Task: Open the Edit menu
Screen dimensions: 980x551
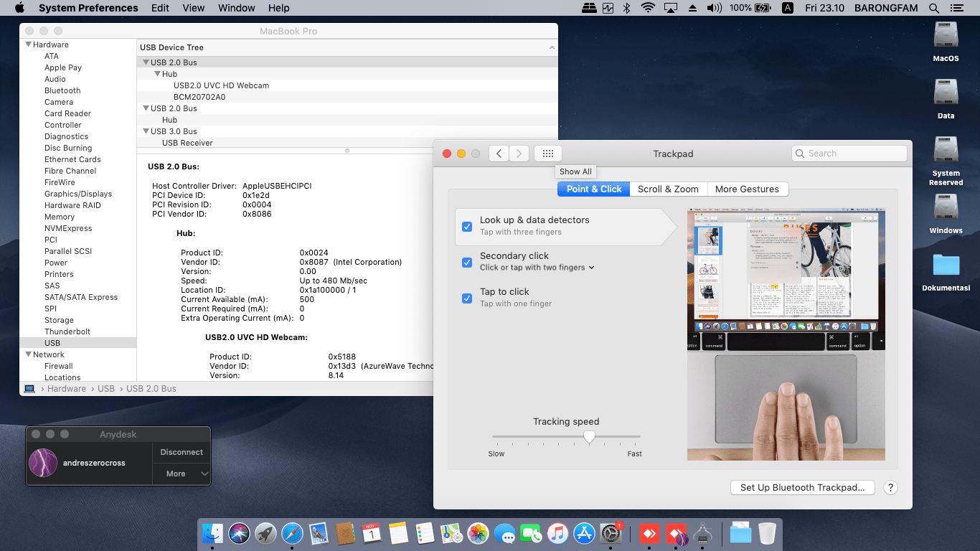Action: pos(160,8)
